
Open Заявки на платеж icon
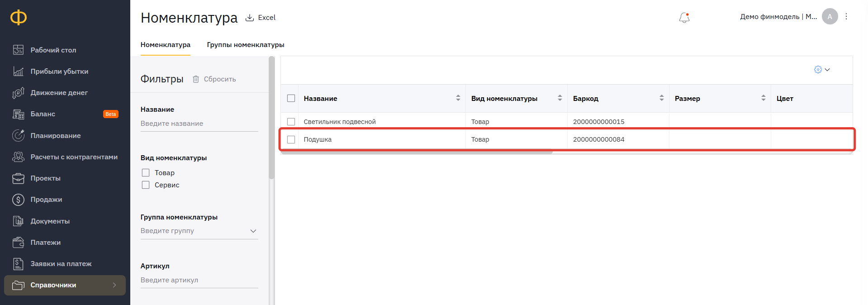pos(18,263)
